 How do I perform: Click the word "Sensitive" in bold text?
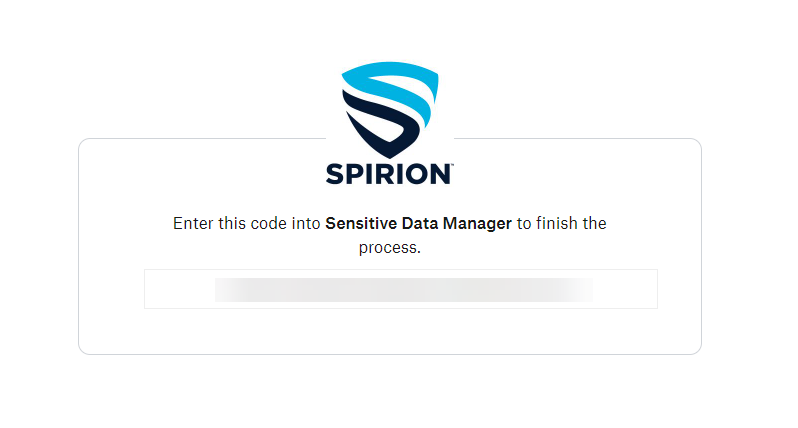(361, 223)
